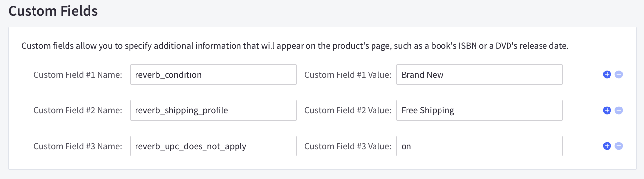Viewport: 644px width, 179px height.
Task: Select the Custom Field #1 Value label
Action: coord(348,75)
